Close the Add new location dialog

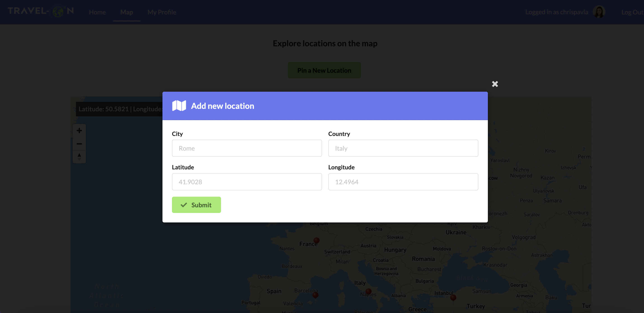pos(495,84)
